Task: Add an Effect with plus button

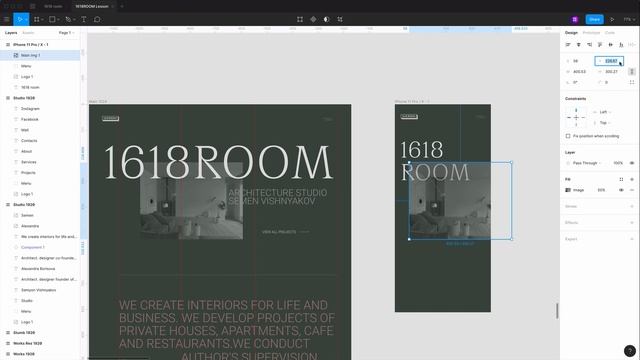Action: coord(632,222)
